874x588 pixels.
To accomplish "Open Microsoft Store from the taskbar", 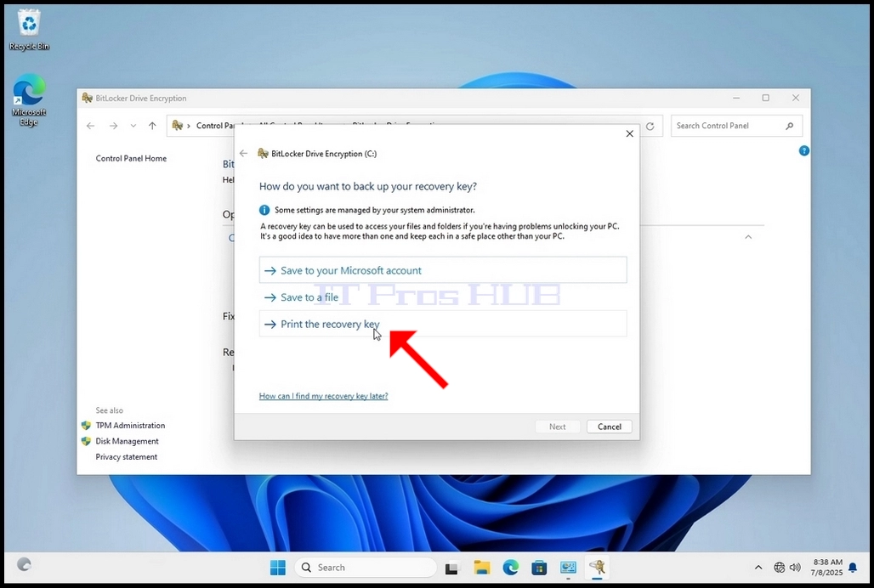I will 539,568.
